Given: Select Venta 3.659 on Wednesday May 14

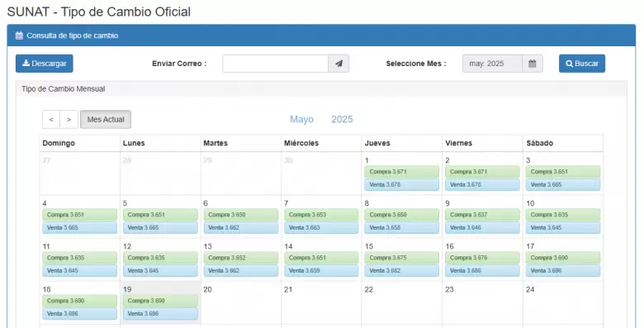Looking at the screenshot, I should tap(321, 271).
